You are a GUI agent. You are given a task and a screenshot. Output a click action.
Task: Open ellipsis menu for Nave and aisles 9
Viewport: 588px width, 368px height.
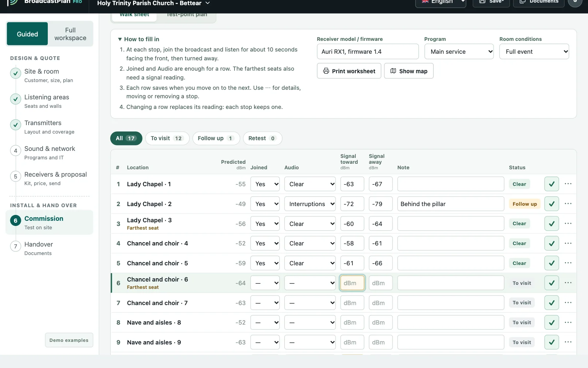point(568,342)
